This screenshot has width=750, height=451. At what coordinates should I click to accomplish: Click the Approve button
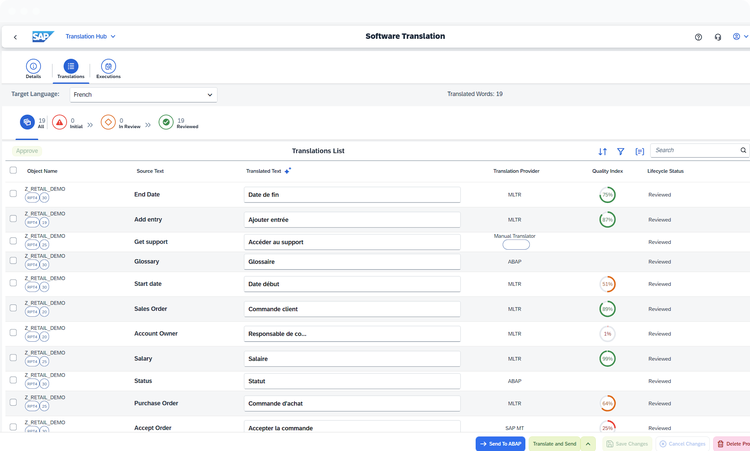point(27,151)
